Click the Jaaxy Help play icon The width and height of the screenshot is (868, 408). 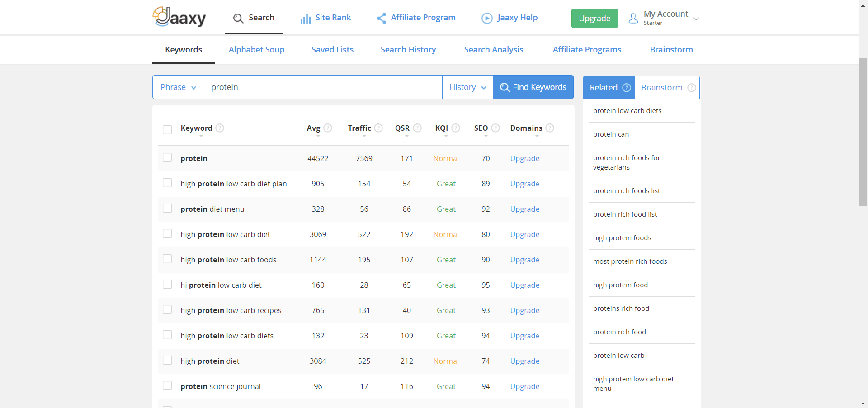pos(487,18)
